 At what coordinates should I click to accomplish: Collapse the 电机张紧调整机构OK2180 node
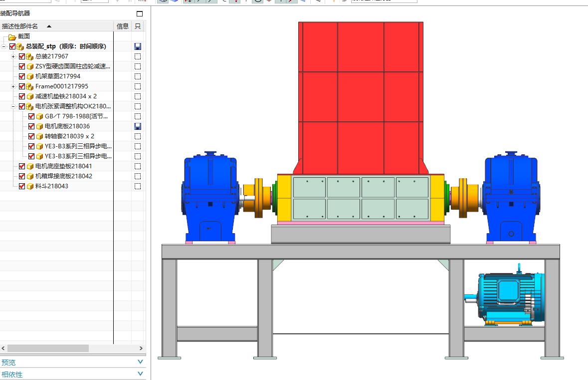13,107
